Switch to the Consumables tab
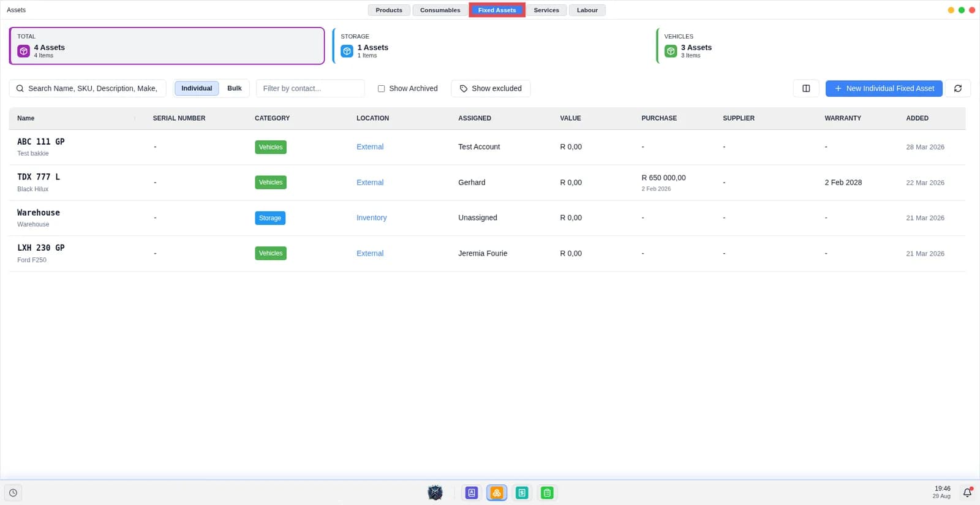 440,10
